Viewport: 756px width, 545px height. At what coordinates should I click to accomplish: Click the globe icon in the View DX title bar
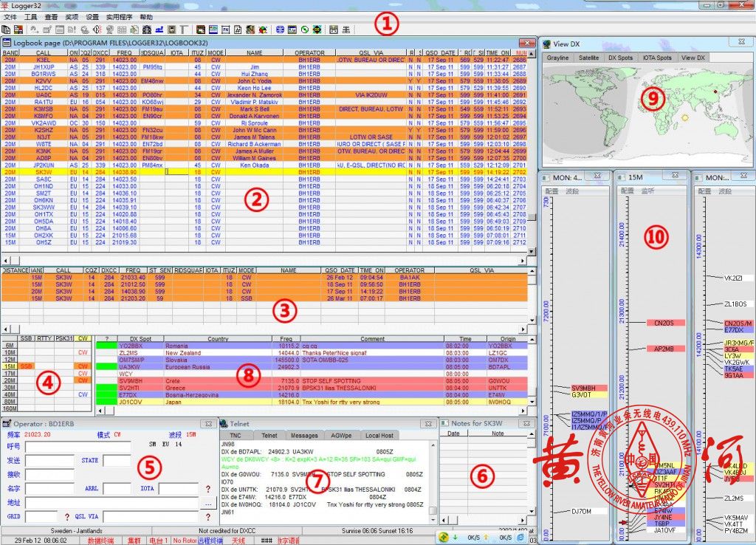pyautogui.click(x=548, y=43)
